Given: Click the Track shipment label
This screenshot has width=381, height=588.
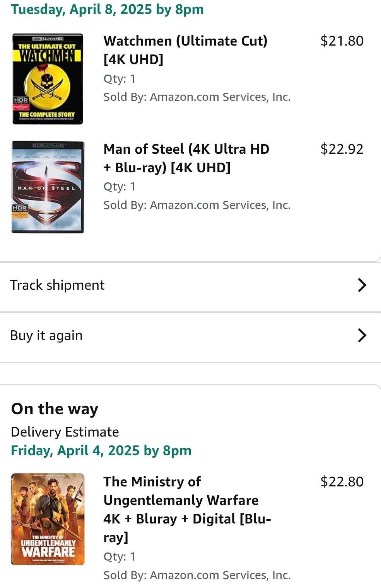Looking at the screenshot, I should (x=57, y=285).
